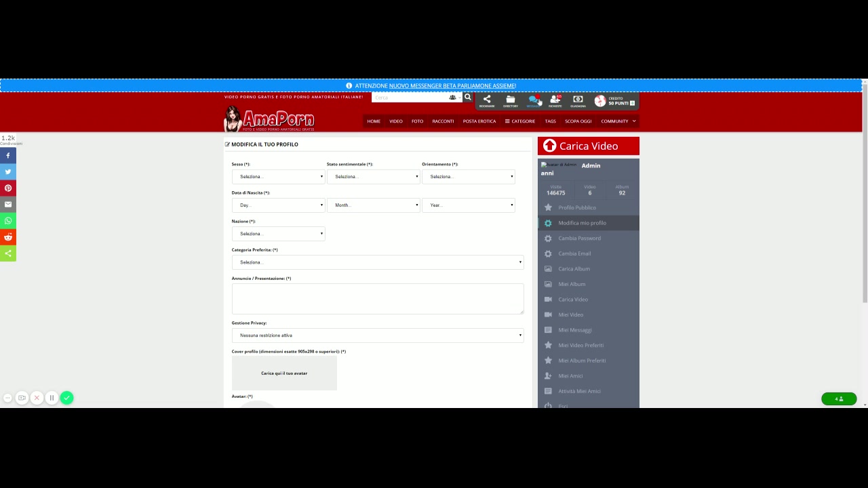This screenshot has height=488, width=868.
Task: Click the green checkmark finish button
Action: click(66, 398)
